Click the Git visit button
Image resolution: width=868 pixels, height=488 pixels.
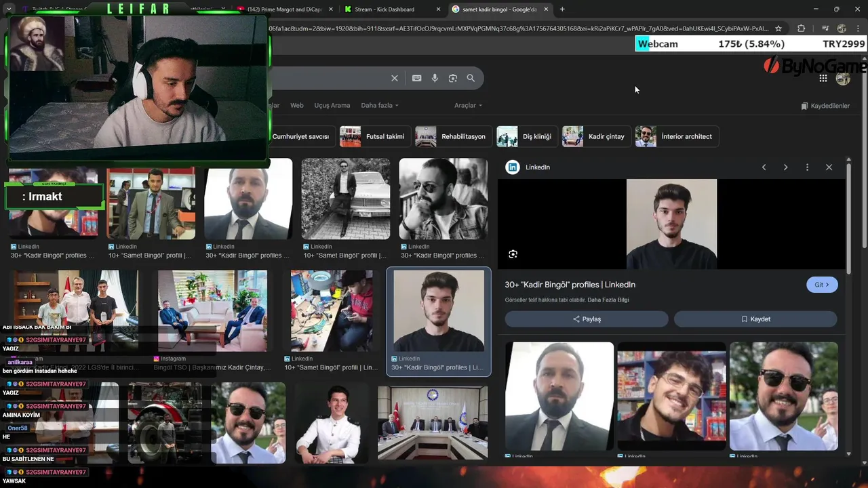(x=822, y=285)
